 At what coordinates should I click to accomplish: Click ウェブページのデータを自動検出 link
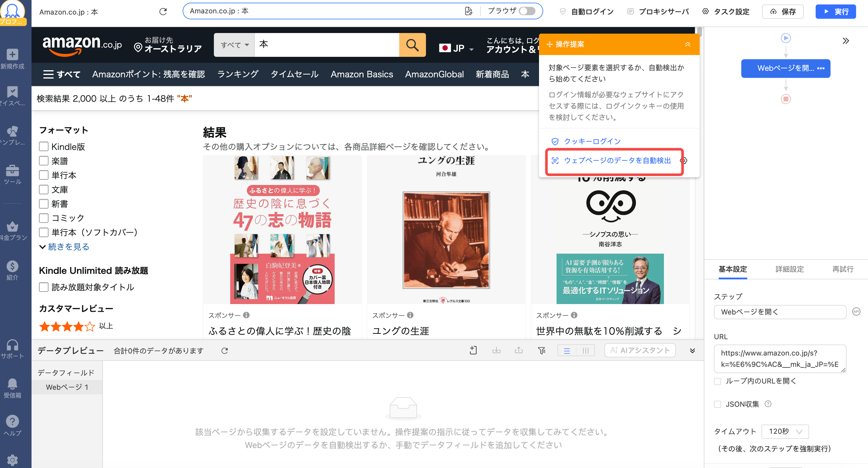(617, 160)
